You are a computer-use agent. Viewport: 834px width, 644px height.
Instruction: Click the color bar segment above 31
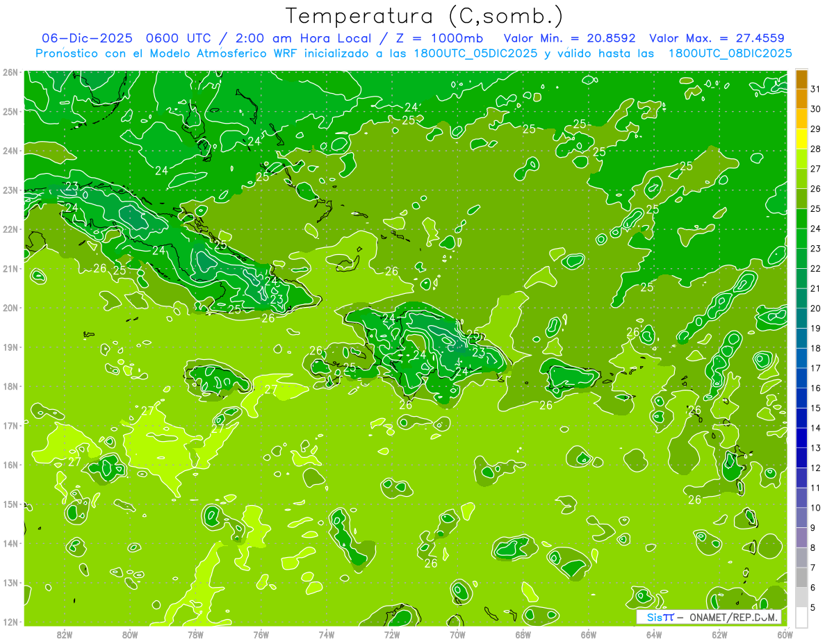click(x=801, y=79)
